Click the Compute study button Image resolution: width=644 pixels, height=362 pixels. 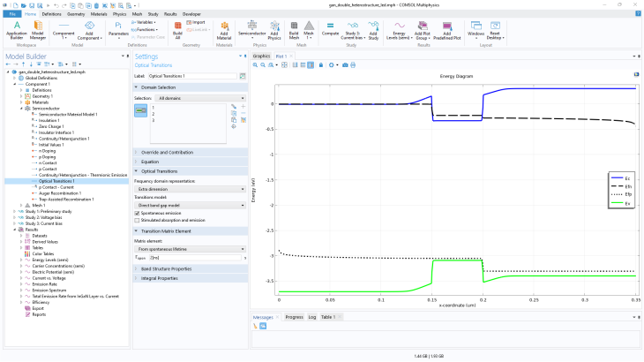point(330,27)
